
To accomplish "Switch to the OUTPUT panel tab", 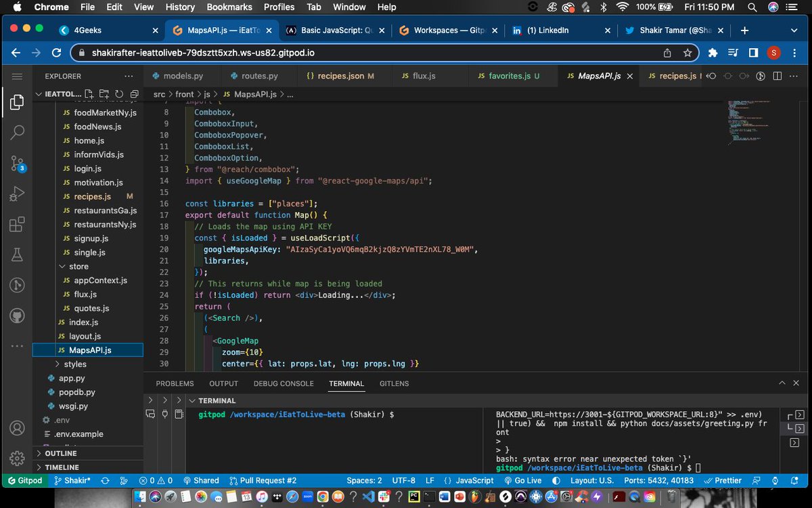I will tap(223, 383).
